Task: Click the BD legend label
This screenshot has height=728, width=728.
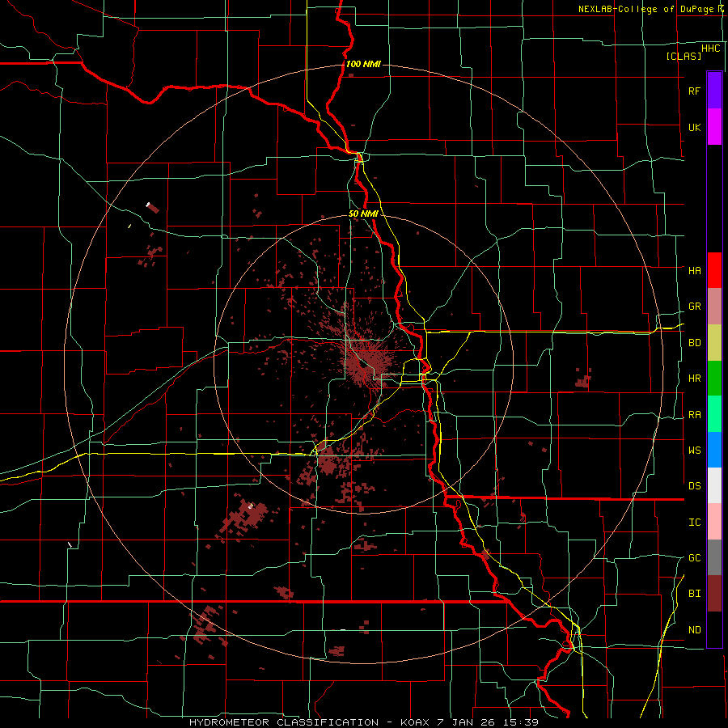Action: point(694,343)
